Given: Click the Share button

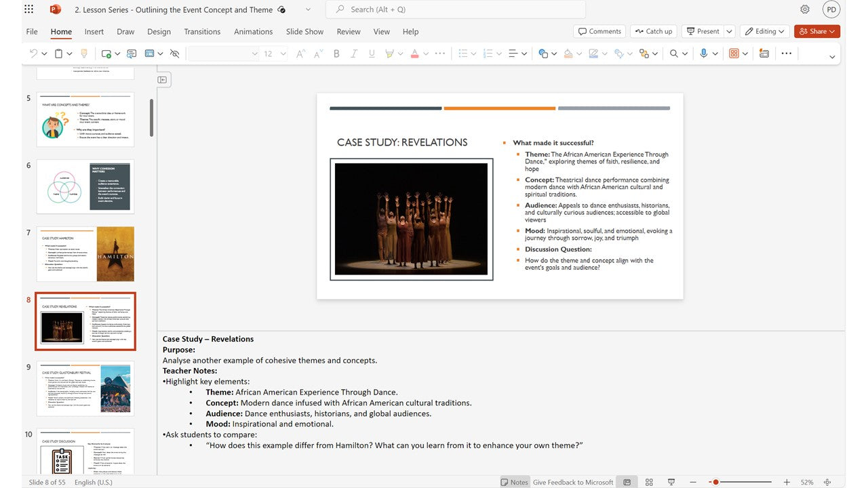Looking at the screenshot, I should point(817,31).
